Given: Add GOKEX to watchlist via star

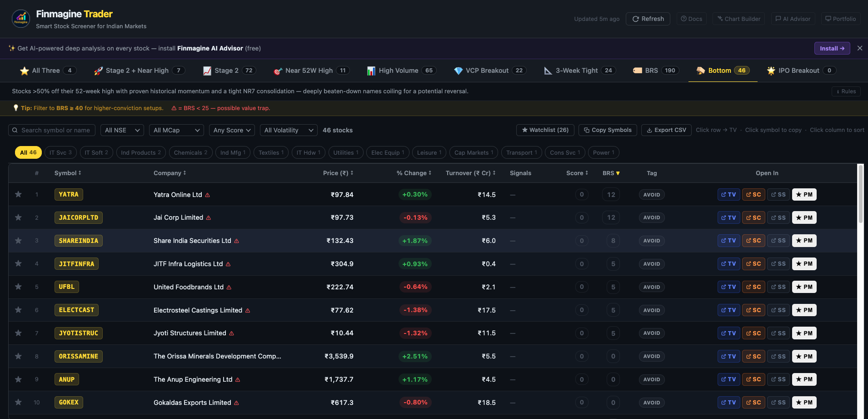Looking at the screenshot, I should click(x=18, y=402).
